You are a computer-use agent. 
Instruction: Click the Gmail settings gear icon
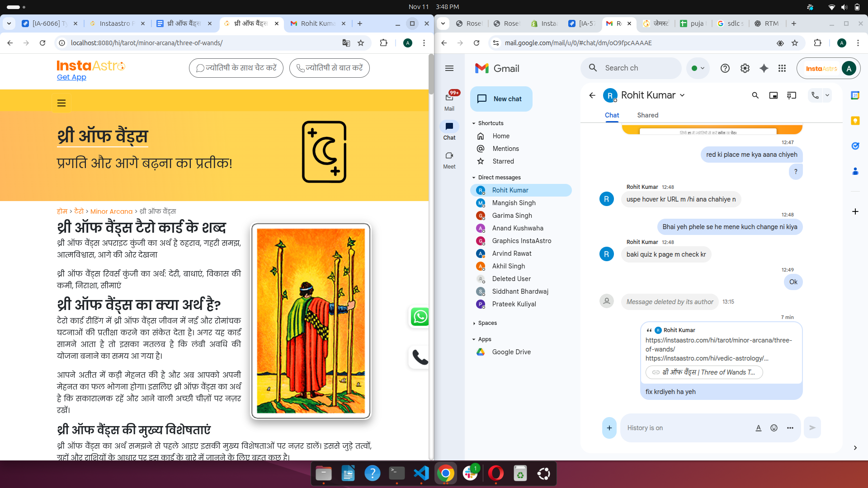(745, 68)
